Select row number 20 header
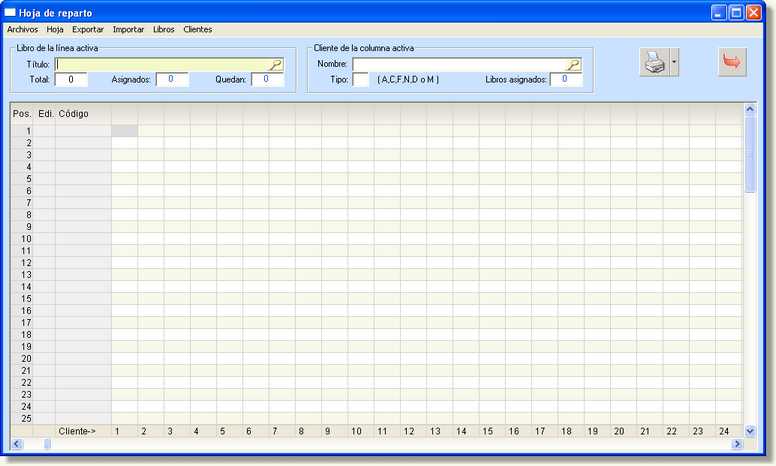 (x=22, y=359)
